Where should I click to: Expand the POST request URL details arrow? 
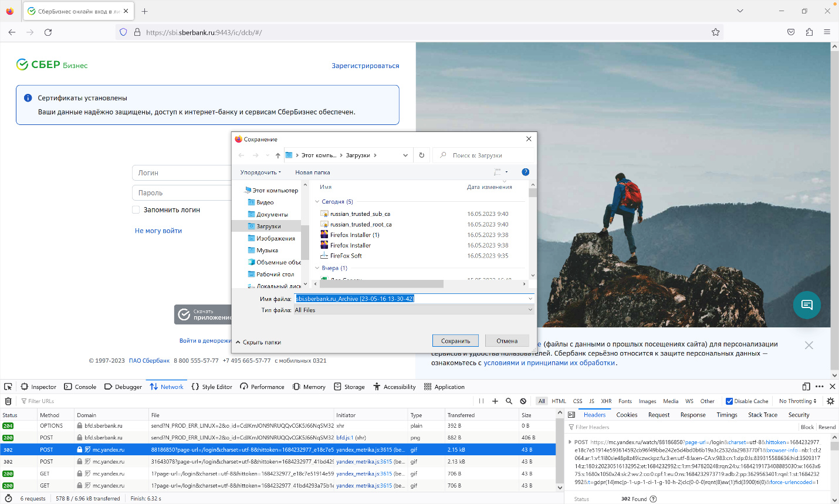[570, 442]
